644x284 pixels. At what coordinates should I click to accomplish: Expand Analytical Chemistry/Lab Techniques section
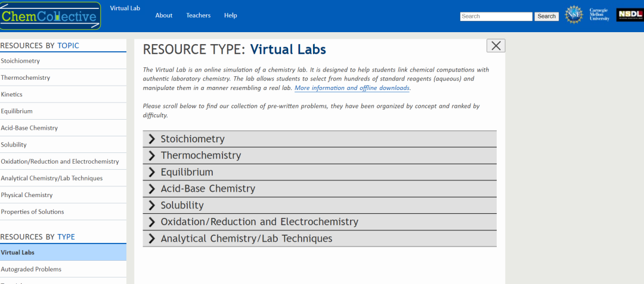(320, 239)
